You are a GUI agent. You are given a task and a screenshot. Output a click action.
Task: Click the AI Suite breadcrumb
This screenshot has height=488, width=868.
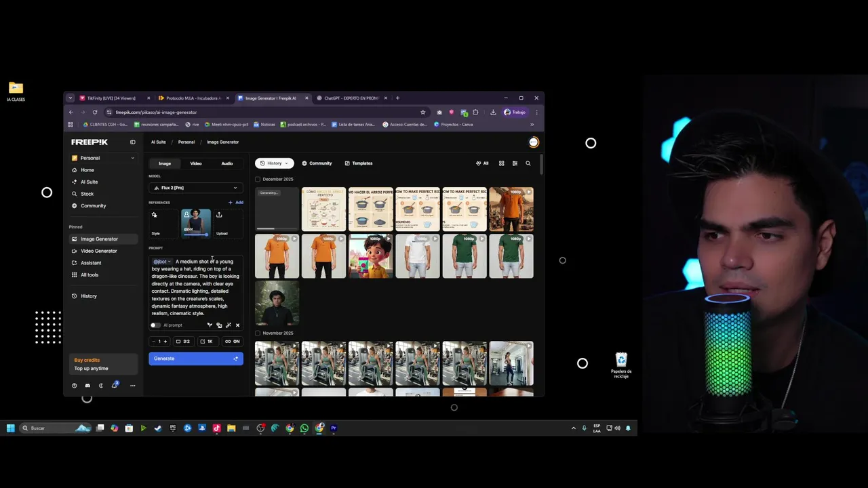click(159, 142)
